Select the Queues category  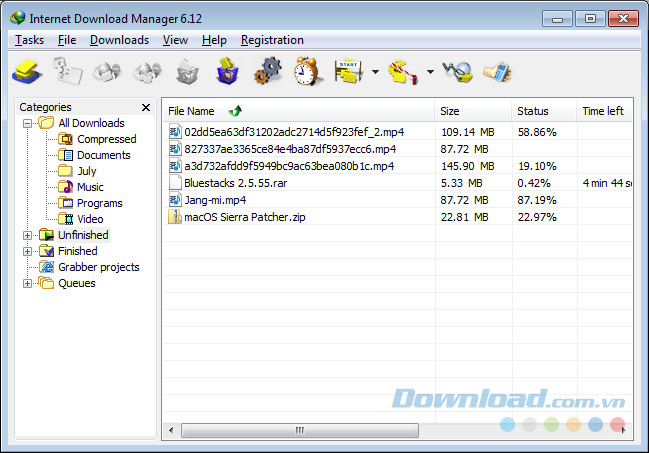pyautogui.click(x=77, y=283)
